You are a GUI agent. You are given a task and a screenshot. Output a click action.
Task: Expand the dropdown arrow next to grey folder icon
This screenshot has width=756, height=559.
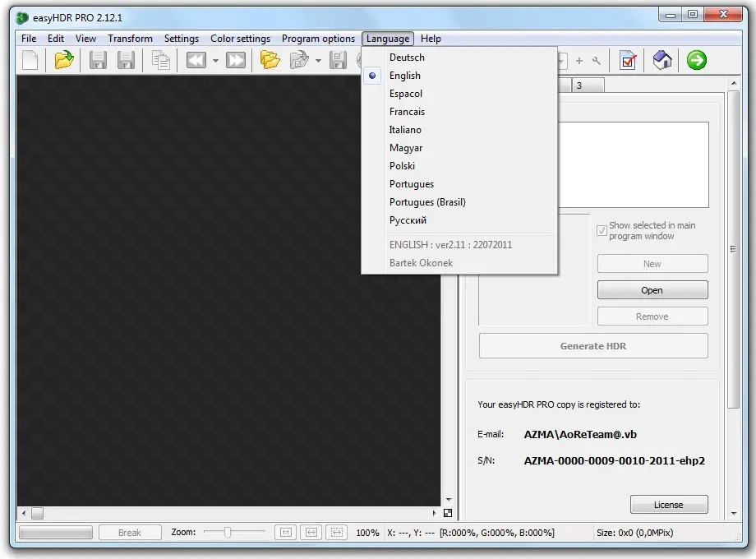click(x=318, y=61)
